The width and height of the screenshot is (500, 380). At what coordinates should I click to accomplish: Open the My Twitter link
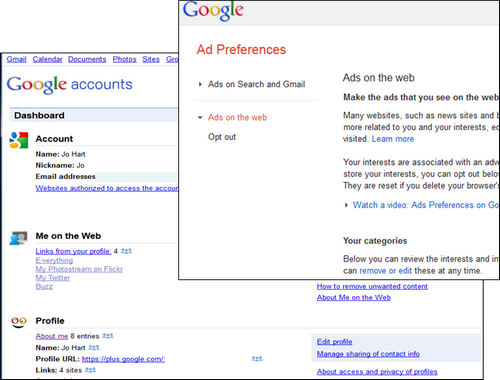(53, 278)
